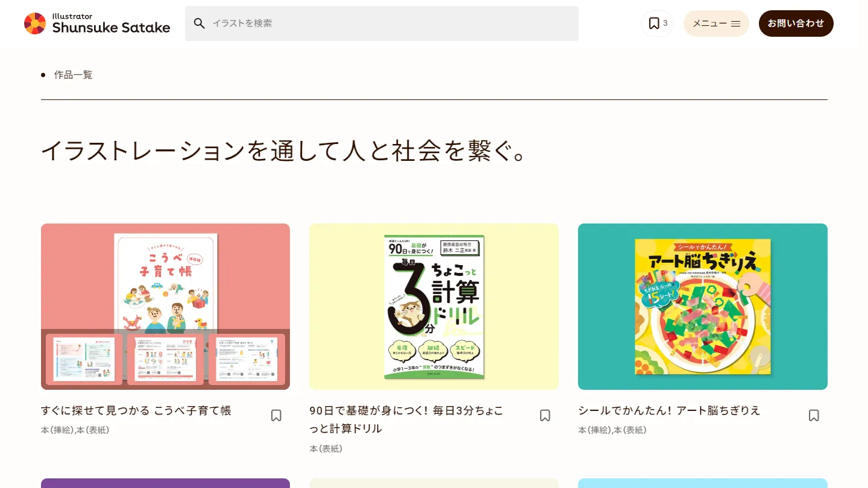This screenshot has height=488, width=868.
Task: Open the メニュー dropdown button
Action: 716,23
